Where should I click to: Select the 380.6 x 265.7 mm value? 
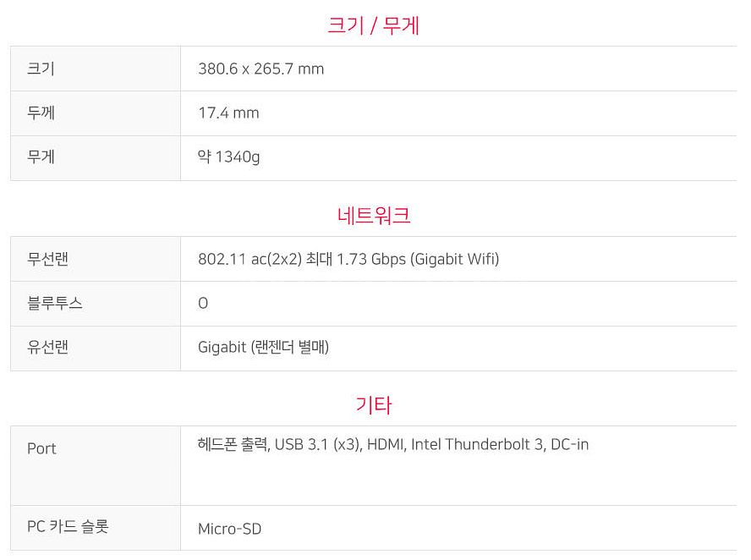coord(261,69)
